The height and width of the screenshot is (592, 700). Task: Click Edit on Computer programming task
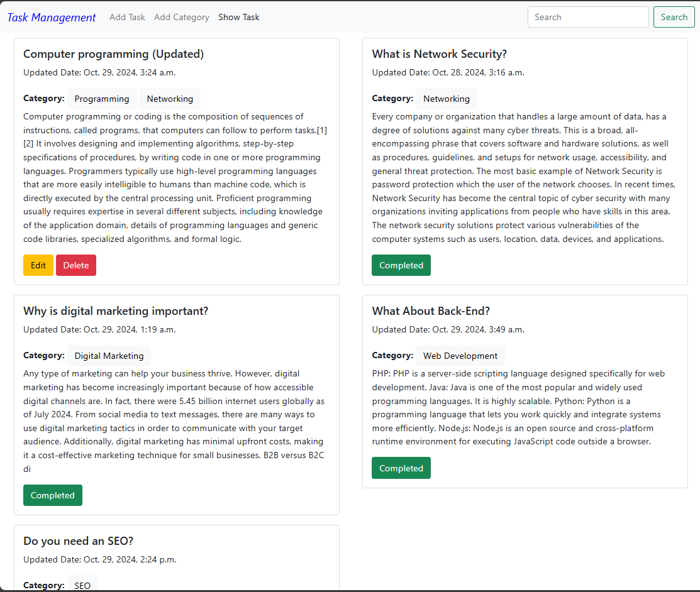pos(38,265)
